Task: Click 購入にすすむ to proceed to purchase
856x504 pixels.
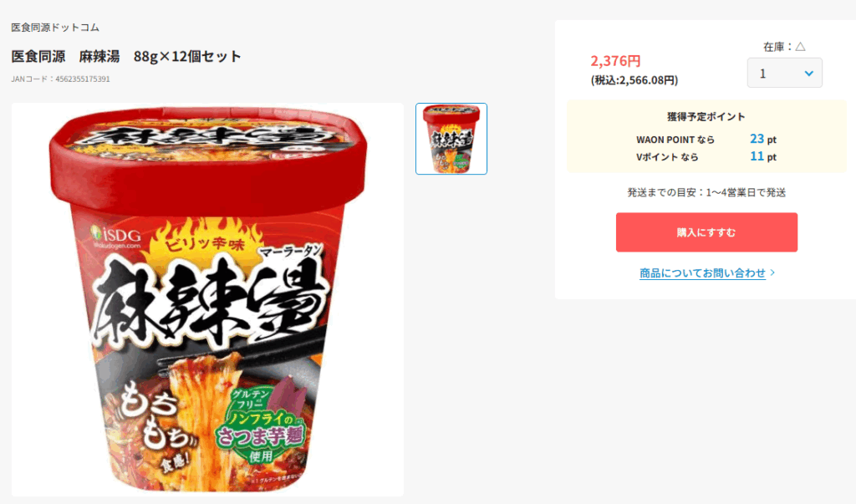Action: click(x=706, y=232)
